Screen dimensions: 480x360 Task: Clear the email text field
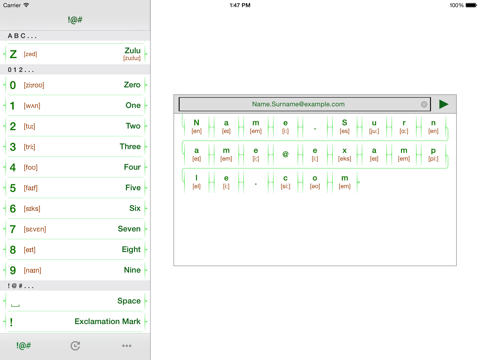tap(424, 104)
